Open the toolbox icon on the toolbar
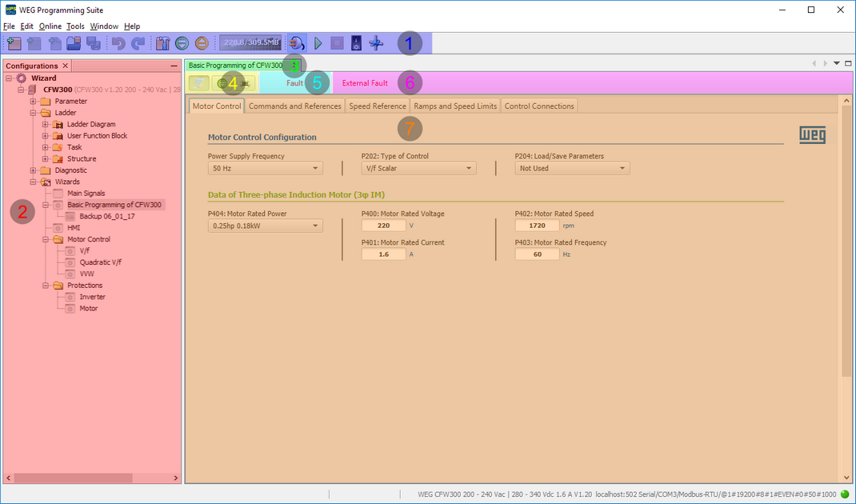 pos(162,43)
